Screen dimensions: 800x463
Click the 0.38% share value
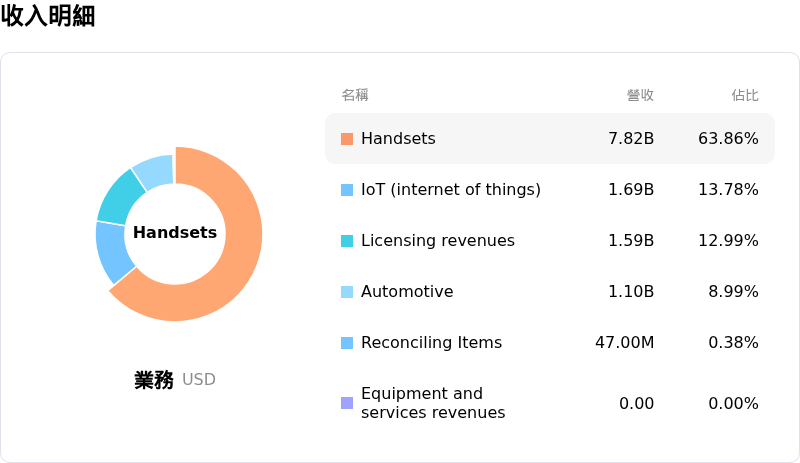733,343
